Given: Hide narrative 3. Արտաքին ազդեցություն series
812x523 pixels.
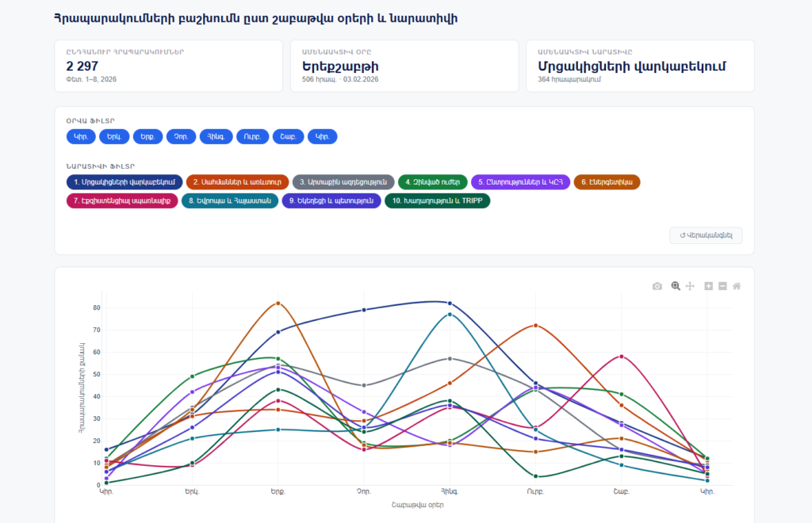Looking at the screenshot, I should 343,182.
